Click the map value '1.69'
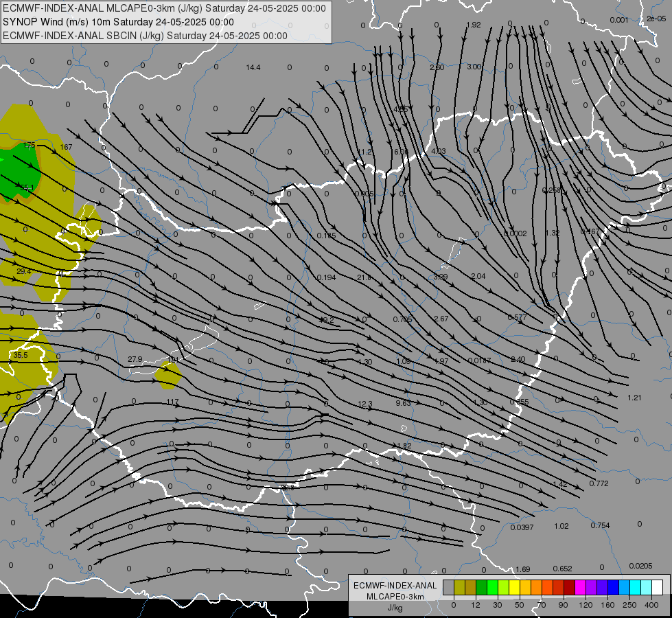The width and height of the screenshot is (672, 618). click(x=523, y=569)
